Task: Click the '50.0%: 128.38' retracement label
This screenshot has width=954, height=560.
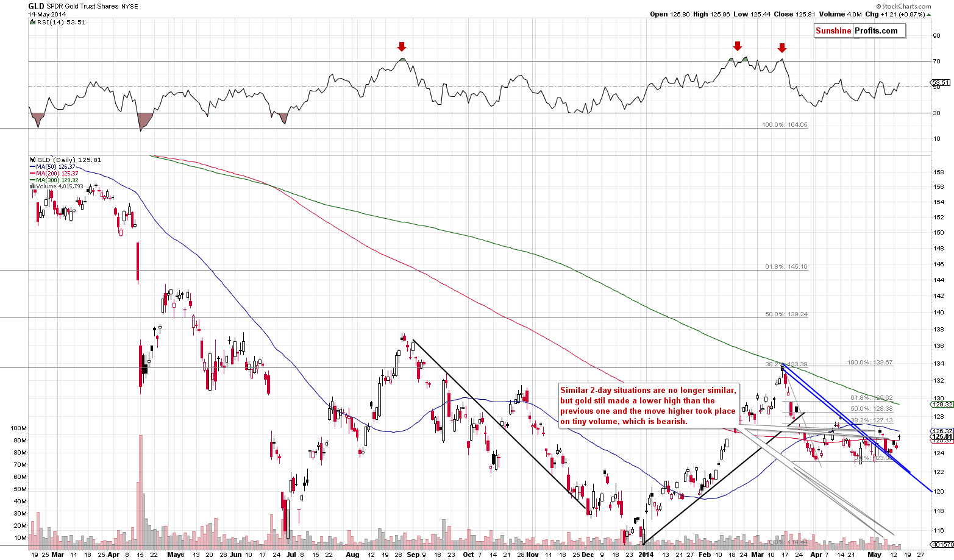Action: [872, 409]
